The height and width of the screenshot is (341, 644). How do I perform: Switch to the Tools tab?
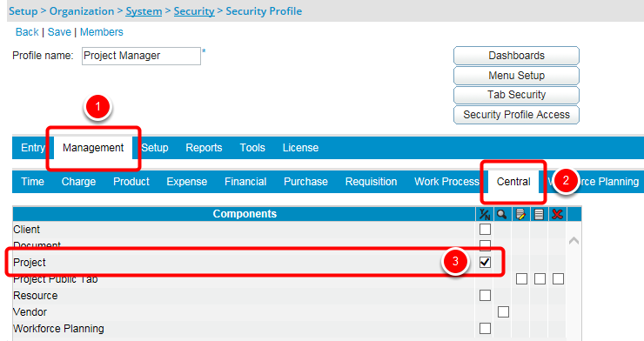click(252, 148)
